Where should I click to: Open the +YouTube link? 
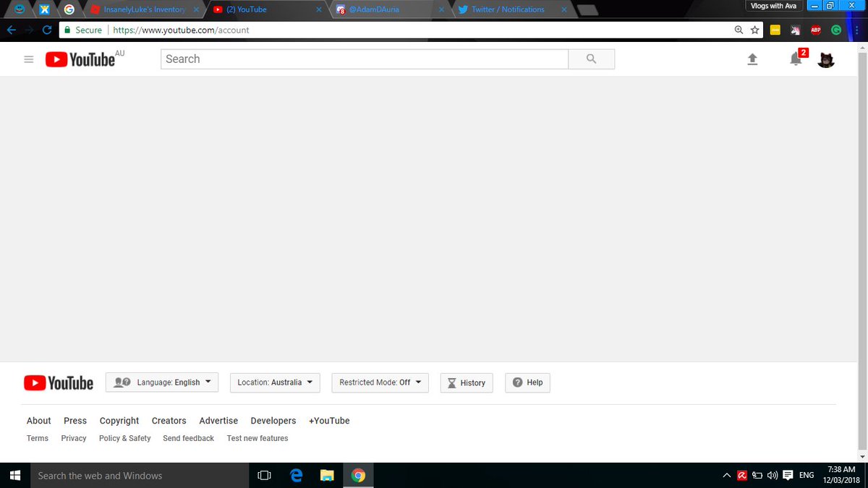[x=329, y=421]
